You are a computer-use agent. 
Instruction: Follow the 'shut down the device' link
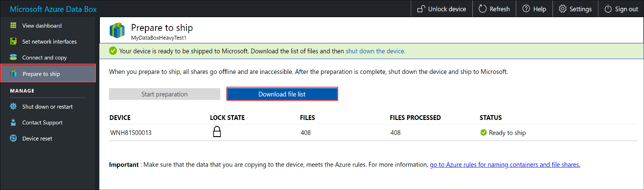(375, 51)
